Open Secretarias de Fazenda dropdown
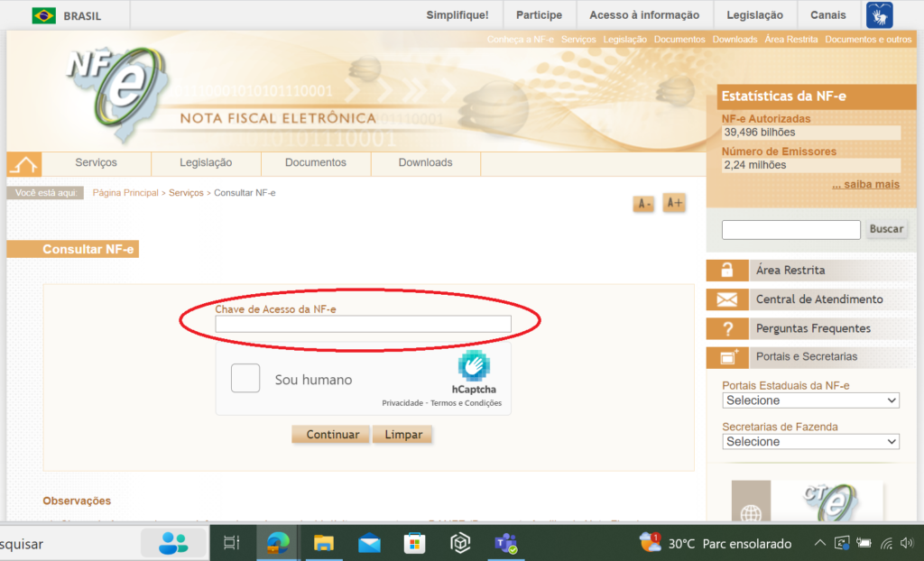This screenshot has width=924, height=561. pos(811,442)
